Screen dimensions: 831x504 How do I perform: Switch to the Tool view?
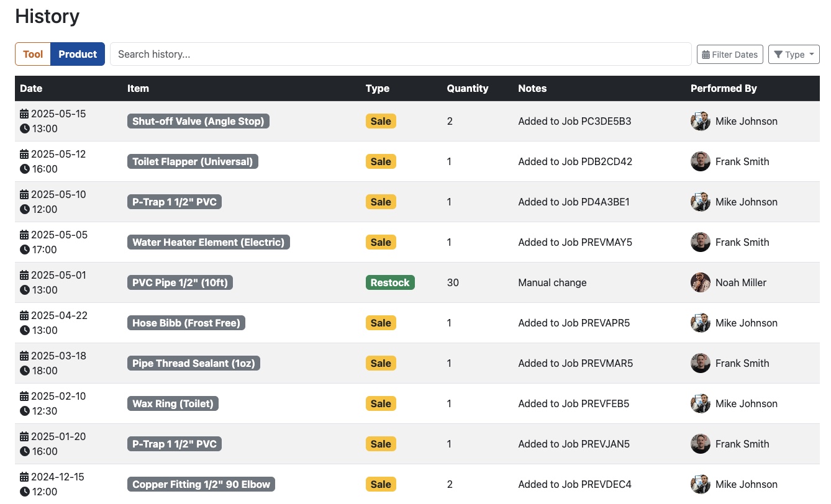click(x=32, y=54)
